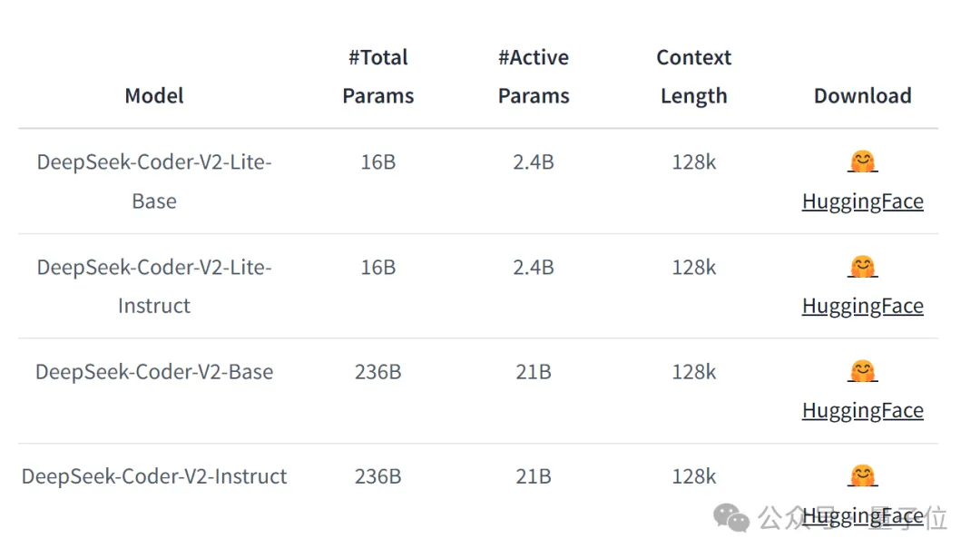Click the hugging face emoji for V2-Instruct row
This screenshot has height=558, width=980.
[x=863, y=475]
